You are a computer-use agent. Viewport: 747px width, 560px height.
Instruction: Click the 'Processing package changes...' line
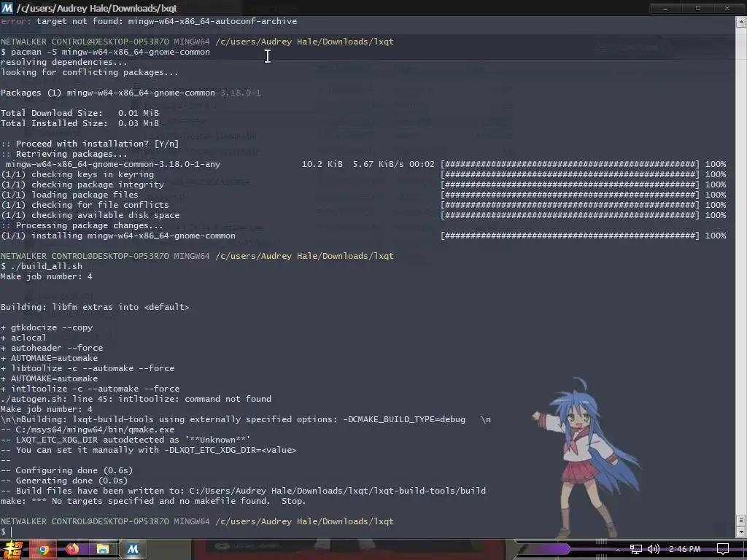(82, 226)
